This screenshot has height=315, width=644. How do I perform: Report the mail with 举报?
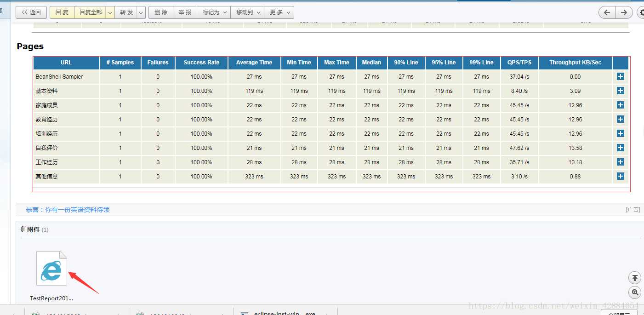(185, 12)
